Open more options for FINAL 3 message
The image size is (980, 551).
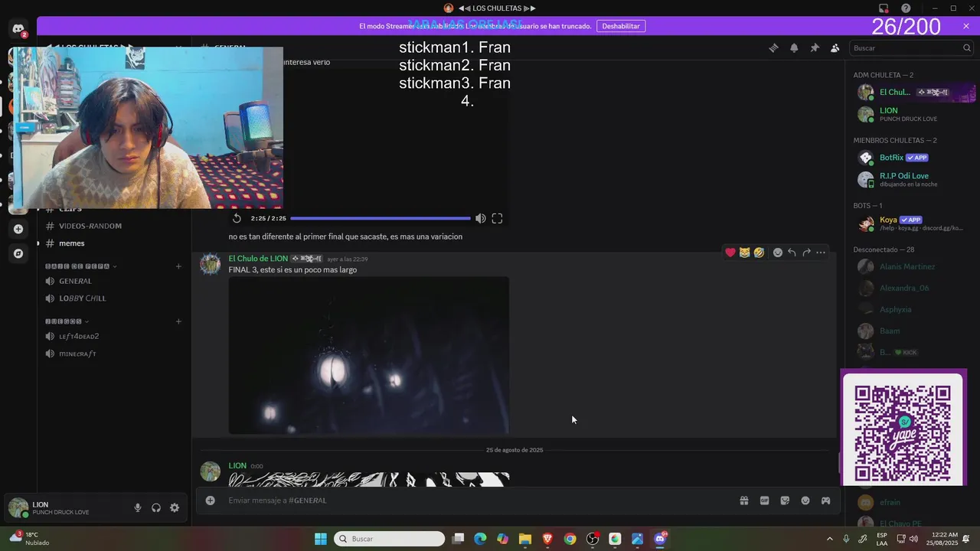[x=821, y=253]
